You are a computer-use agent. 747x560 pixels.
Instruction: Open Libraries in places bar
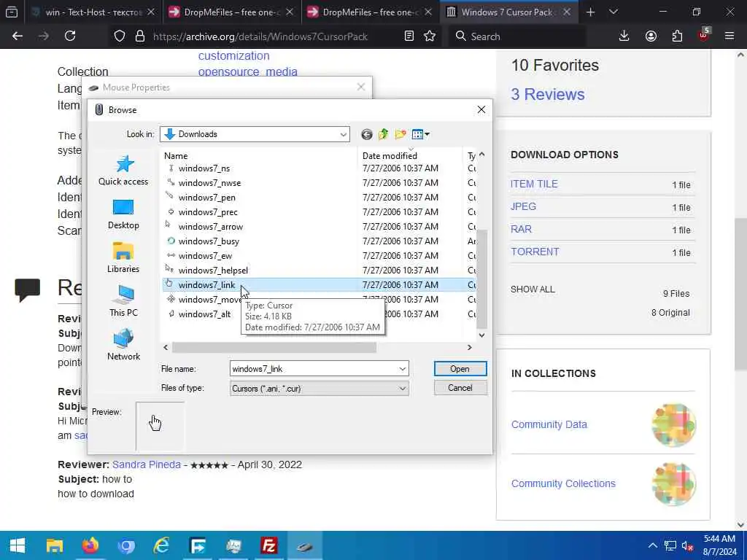(x=123, y=258)
